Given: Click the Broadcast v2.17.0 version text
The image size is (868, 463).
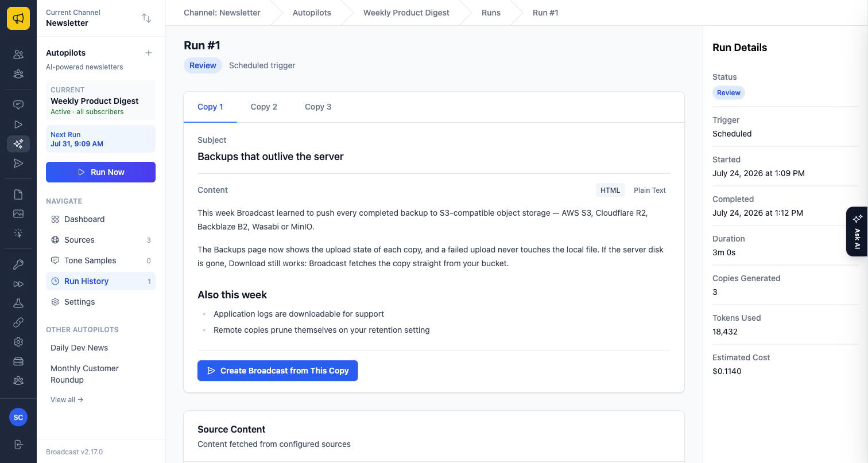Looking at the screenshot, I should 74,452.
